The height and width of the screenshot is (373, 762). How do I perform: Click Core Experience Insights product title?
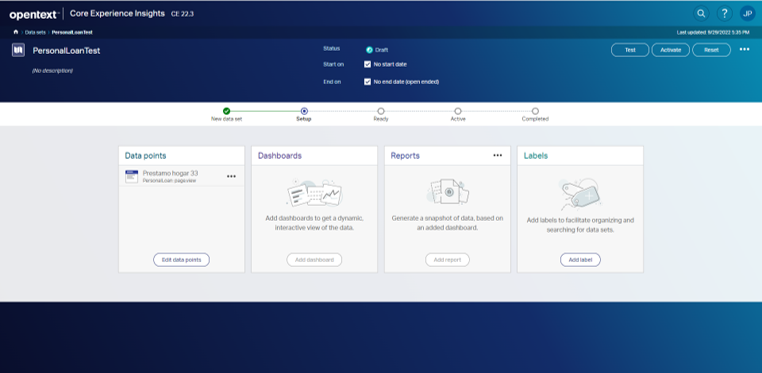point(117,14)
